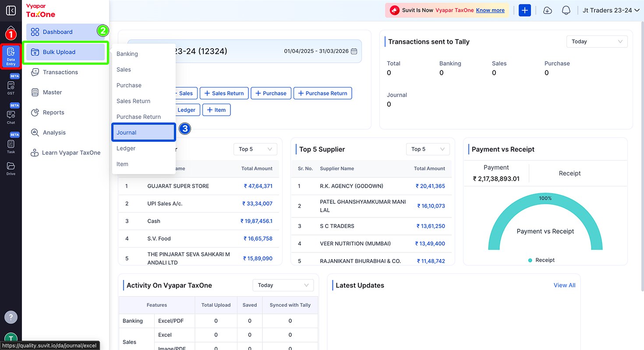Viewport: 644px width, 350px height.
Task: Open the Drive folder icon
Action: (x=11, y=168)
